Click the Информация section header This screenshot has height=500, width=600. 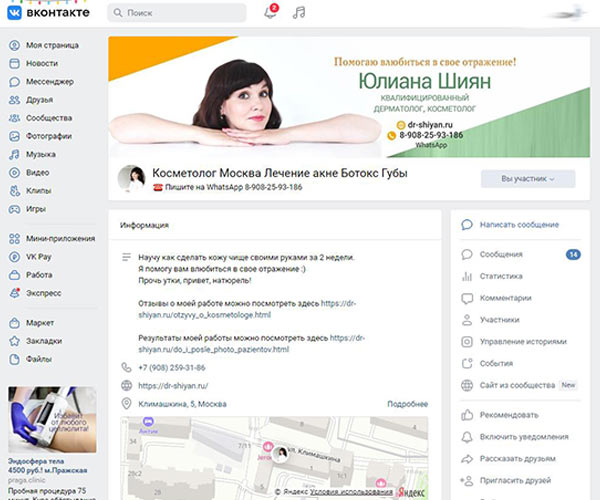click(x=144, y=225)
